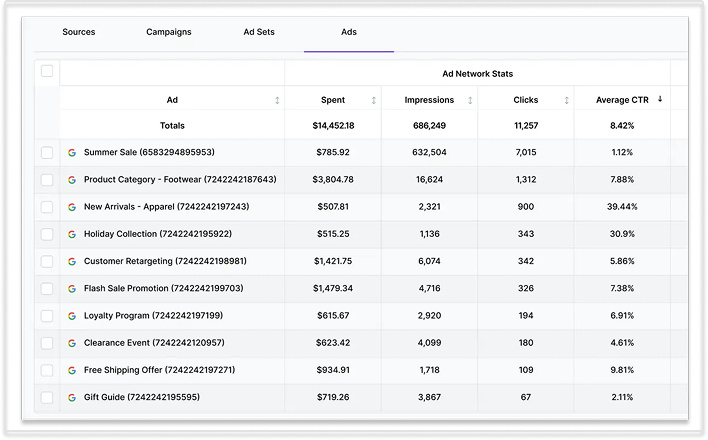This screenshot has width=708, height=440.
Task: Click spent value $934.91
Action: tap(333, 370)
